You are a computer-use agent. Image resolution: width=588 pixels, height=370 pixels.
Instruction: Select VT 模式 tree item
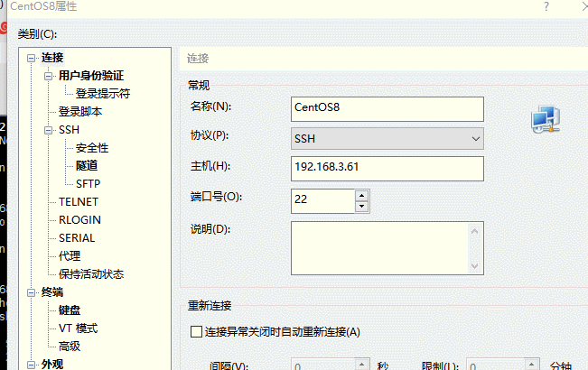coord(78,328)
